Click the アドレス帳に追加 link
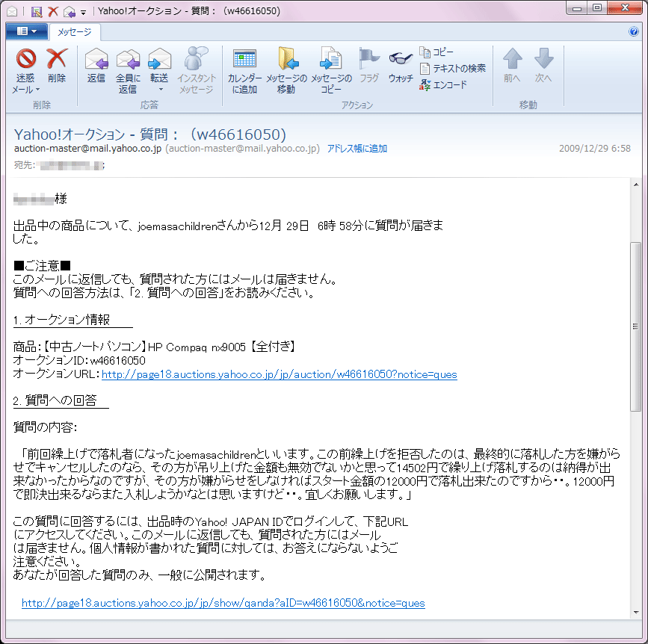This screenshot has width=648, height=644. click(357, 149)
